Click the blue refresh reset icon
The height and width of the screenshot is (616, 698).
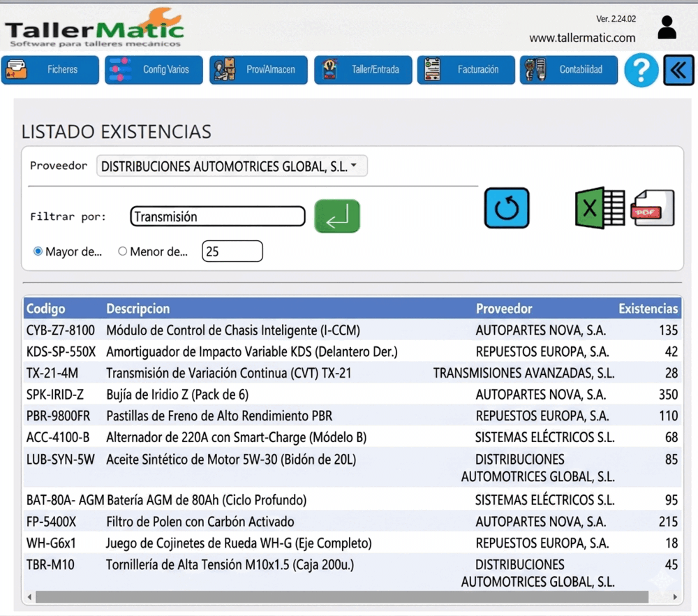point(507,208)
